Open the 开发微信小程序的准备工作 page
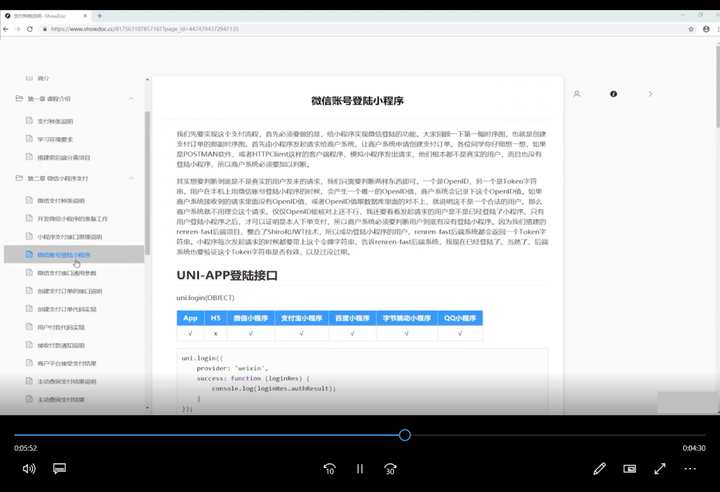 point(73,219)
